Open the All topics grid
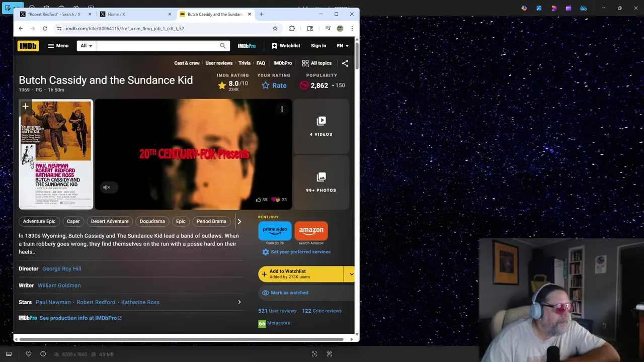 tap(316, 63)
